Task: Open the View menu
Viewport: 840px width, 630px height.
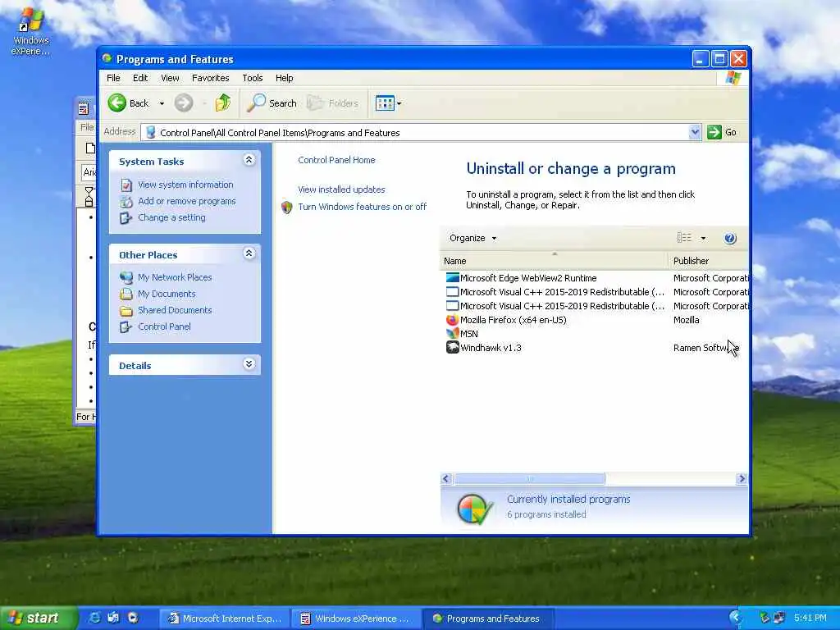Action: 170,78
